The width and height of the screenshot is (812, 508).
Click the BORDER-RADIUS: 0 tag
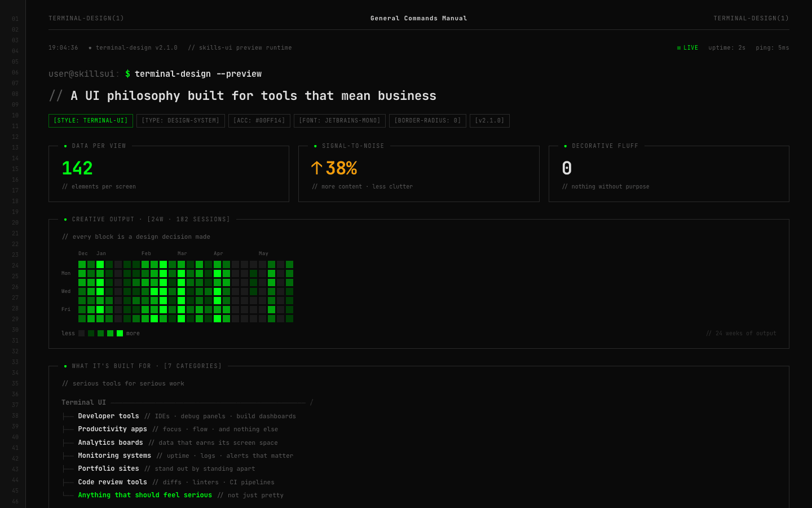pos(427,121)
